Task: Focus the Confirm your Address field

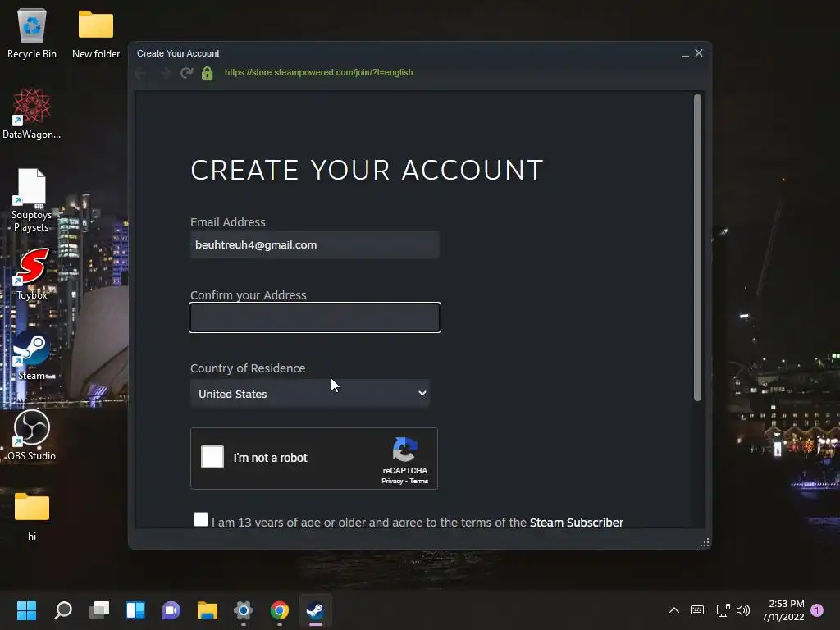Action: point(315,317)
